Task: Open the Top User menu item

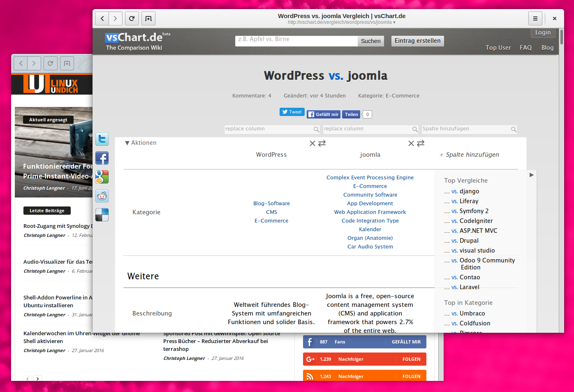Action: pyautogui.click(x=498, y=48)
